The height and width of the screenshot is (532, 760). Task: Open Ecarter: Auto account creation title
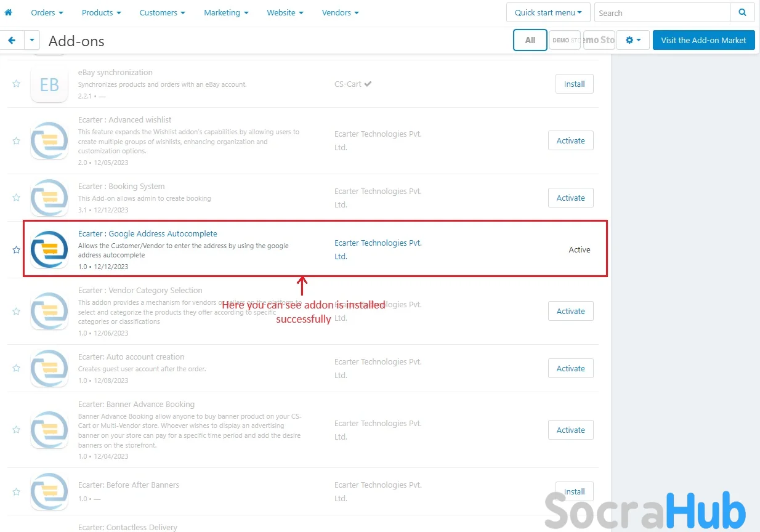click(131, 357)
